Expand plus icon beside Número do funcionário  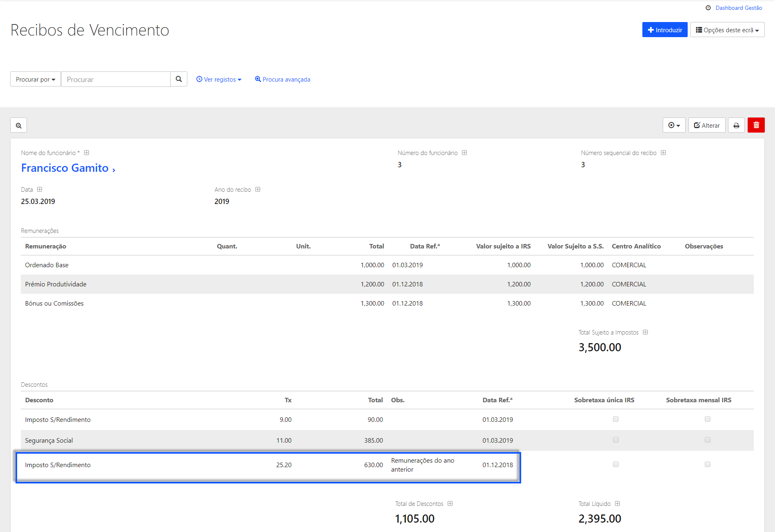pos(464,153)
